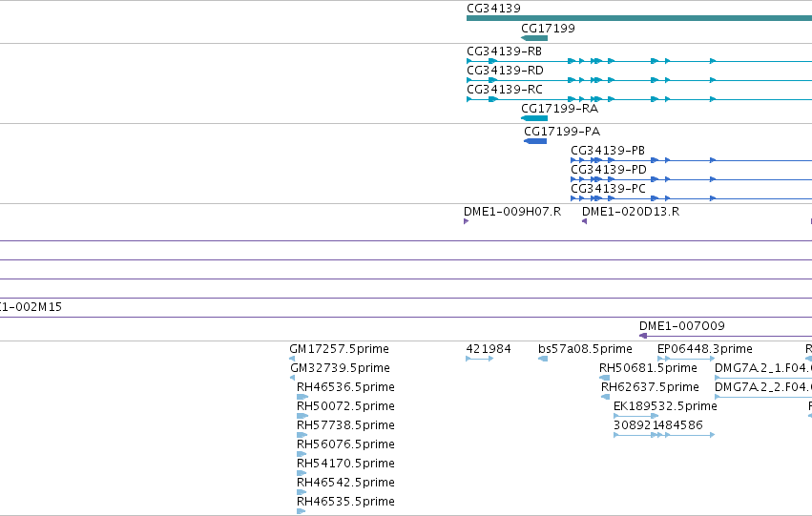The image size is (812, 516).
Task: Click the DME1-007O09 label
Action: point(681,326)
